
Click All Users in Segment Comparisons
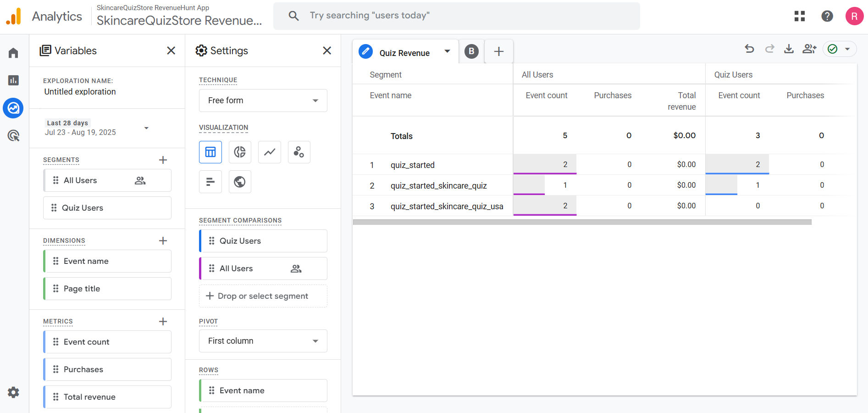click(x=263, y=268)
